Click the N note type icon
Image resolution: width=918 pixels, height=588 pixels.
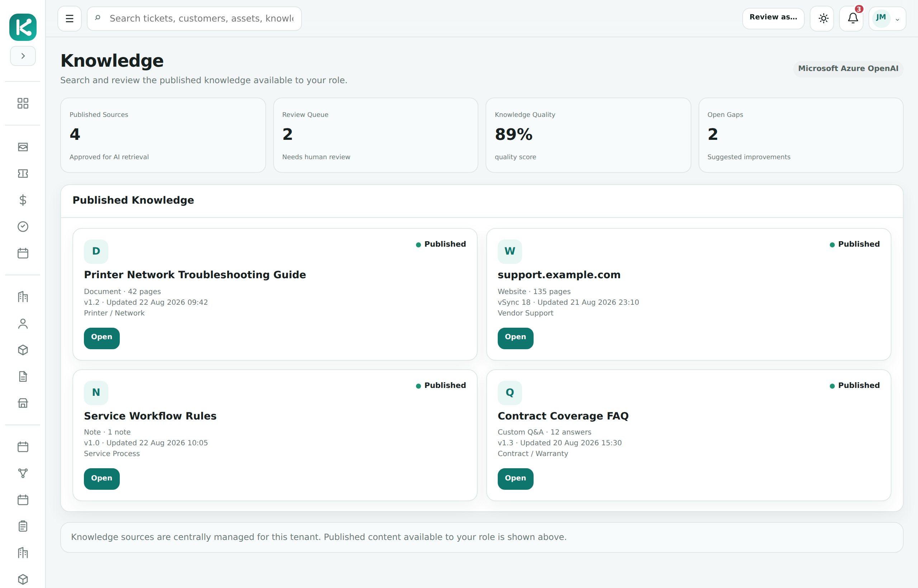click(96, 392)
